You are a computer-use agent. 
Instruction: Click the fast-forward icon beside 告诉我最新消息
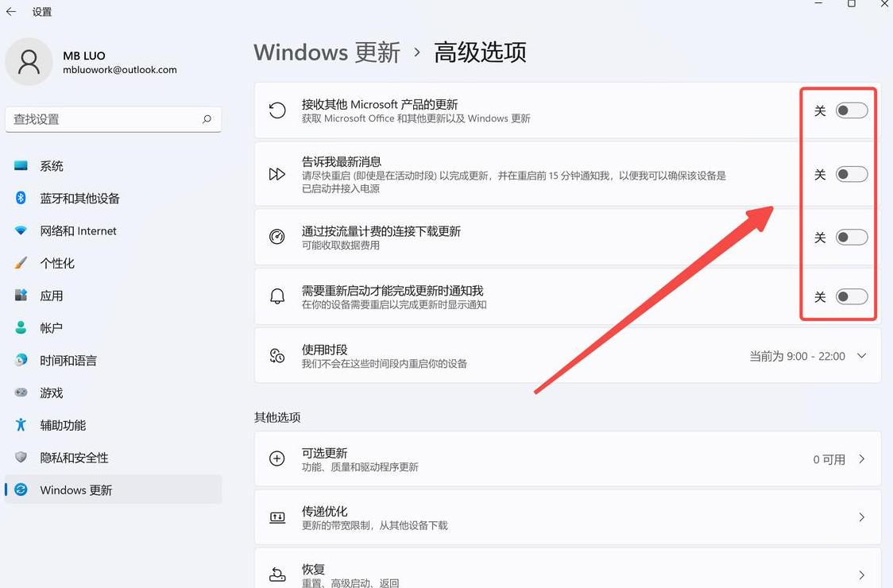pyautogui.click(x=277, y=174)
